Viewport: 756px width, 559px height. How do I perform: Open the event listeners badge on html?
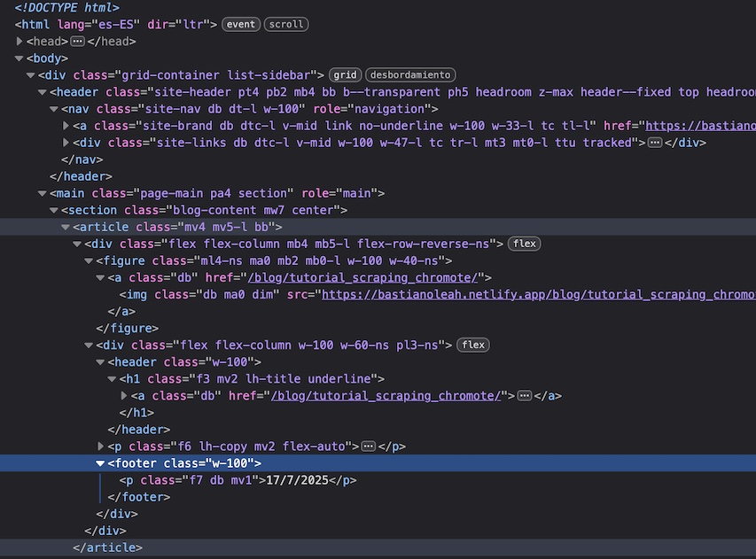click(x=241, y=25)
